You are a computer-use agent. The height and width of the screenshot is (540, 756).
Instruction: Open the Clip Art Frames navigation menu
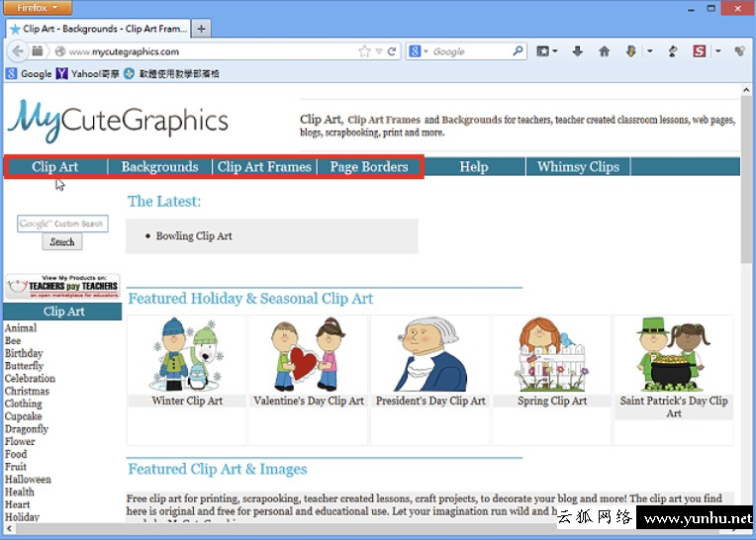click(264, 167)
